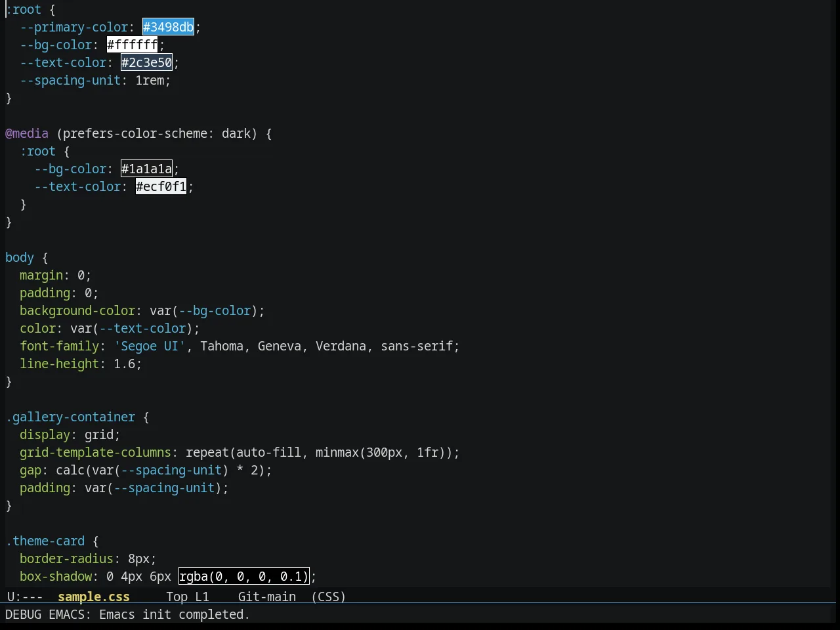Click the Git-main indicator in mode line
The height and width of the screenshot is (630, 840).
click(267, 597)
